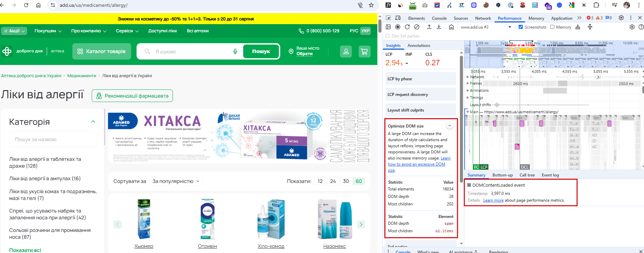This screenshot has height=253, width=644.
Task: Open Performance capture settings gear
Action: tap(632, 27)
